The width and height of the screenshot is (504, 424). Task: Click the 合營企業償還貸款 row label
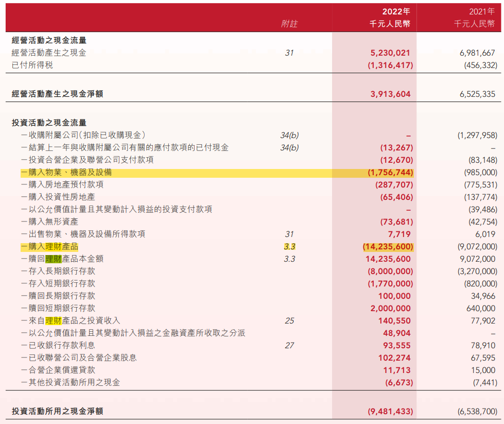coord(58,370)
